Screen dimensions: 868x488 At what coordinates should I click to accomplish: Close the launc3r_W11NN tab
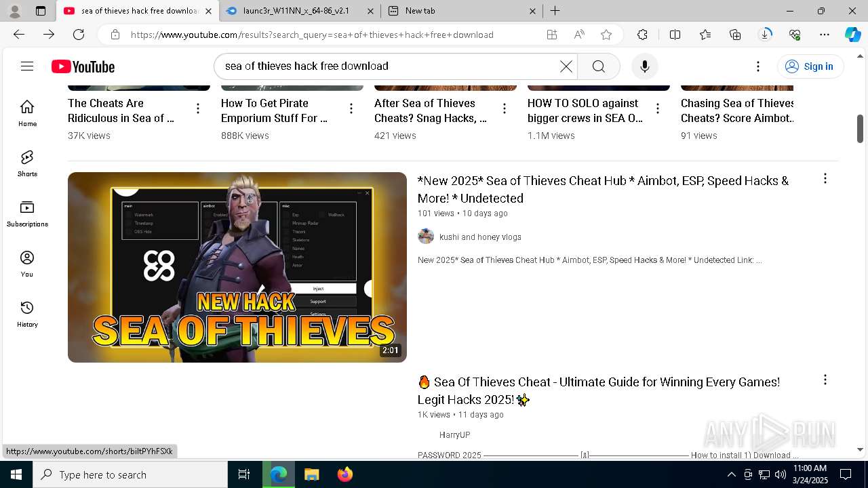370,11
